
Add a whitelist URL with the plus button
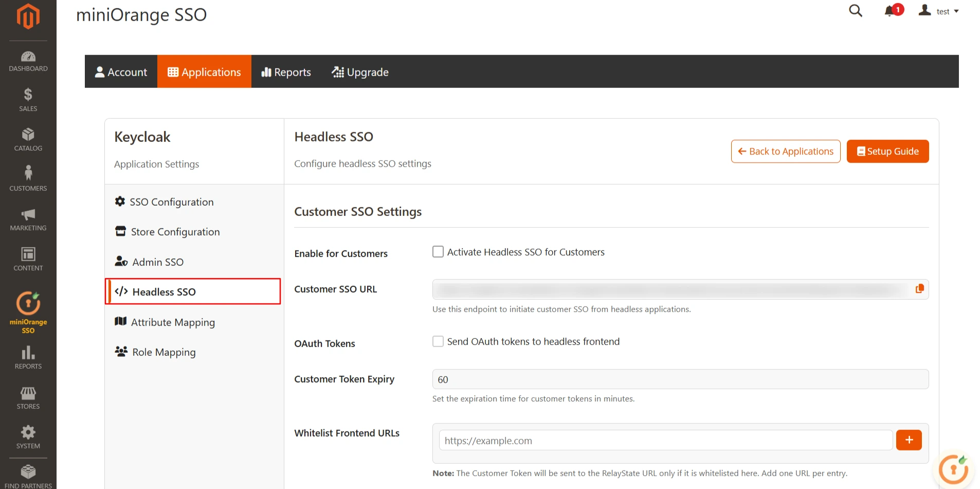click(x=909, y=440)
